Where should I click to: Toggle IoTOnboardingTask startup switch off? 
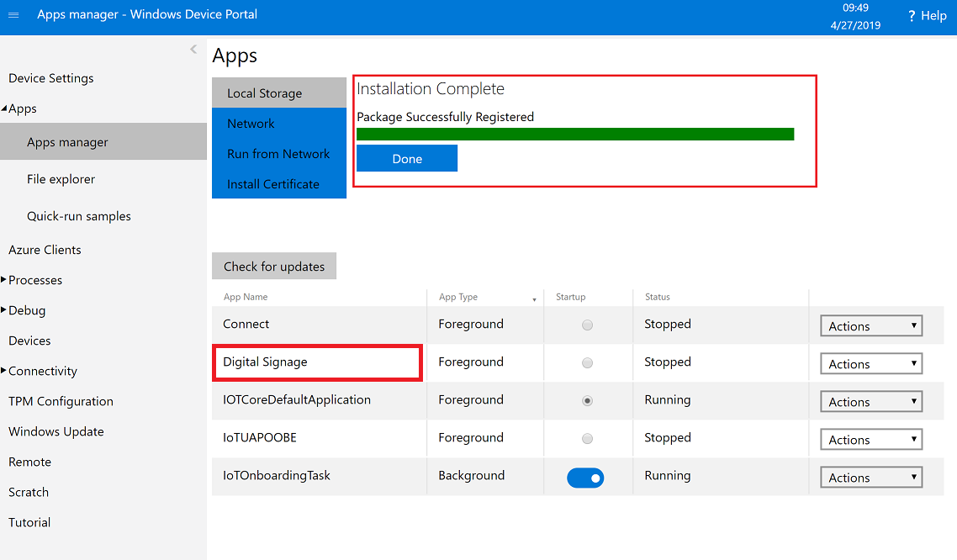click(x=585, y=478)
